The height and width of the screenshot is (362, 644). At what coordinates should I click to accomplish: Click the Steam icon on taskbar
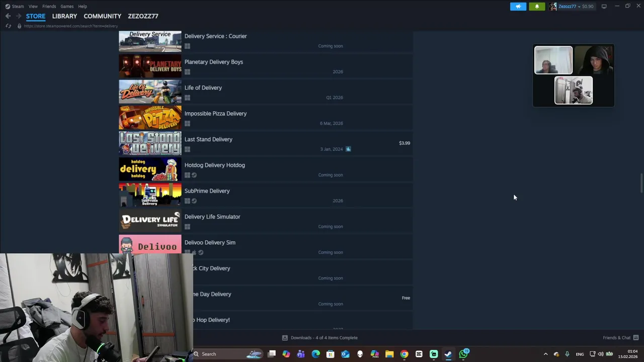coord(448,354)
